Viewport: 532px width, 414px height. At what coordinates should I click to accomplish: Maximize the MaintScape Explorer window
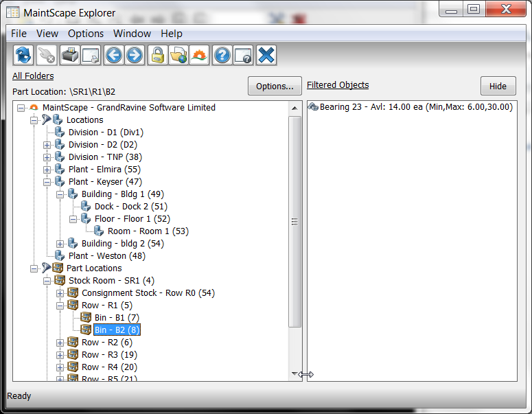click(x=474, y=9)
